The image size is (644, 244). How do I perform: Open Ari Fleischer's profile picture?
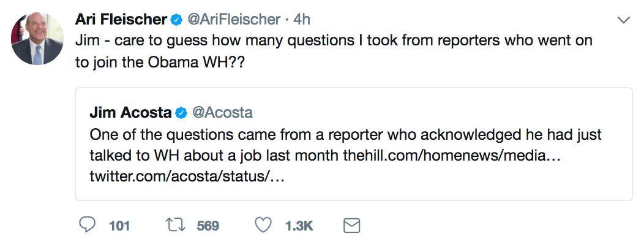[x=37, y=38]
